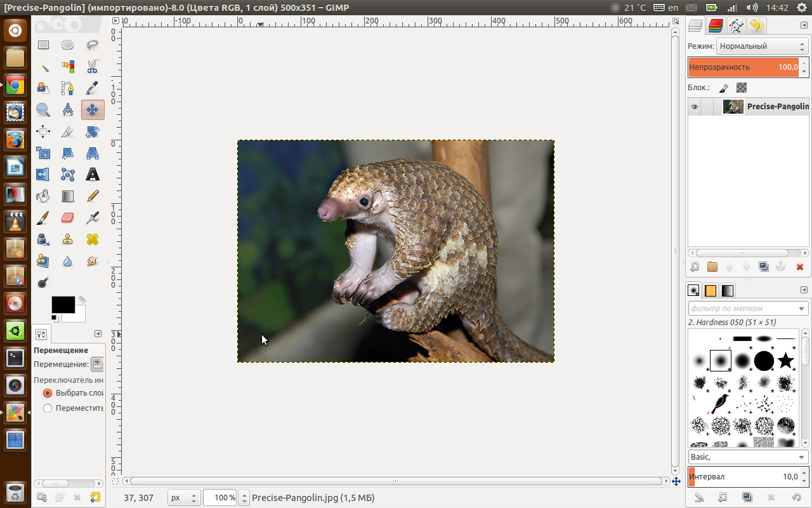Delete layer red X button

point(799,267)
